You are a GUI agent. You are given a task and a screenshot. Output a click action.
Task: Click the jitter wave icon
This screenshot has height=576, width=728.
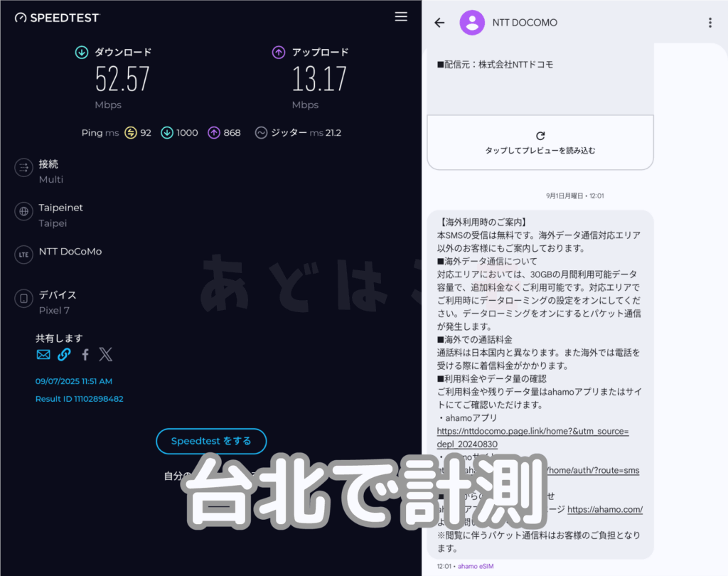coord(262,133)
